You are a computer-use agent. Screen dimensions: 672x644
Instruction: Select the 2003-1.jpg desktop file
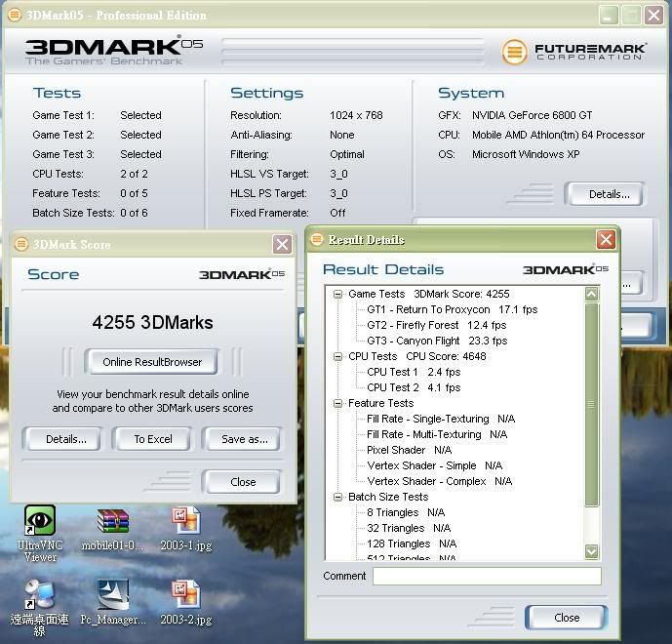186,520
